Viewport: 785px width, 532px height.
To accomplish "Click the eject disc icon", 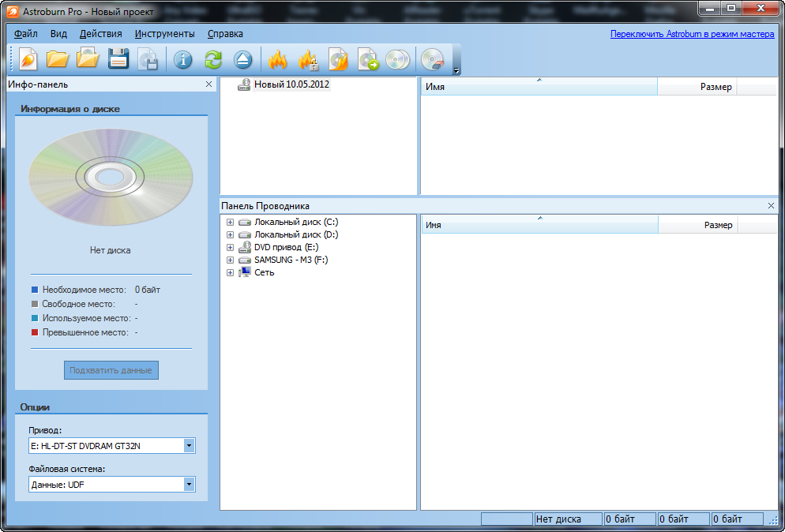I will (x=243, y=59).
